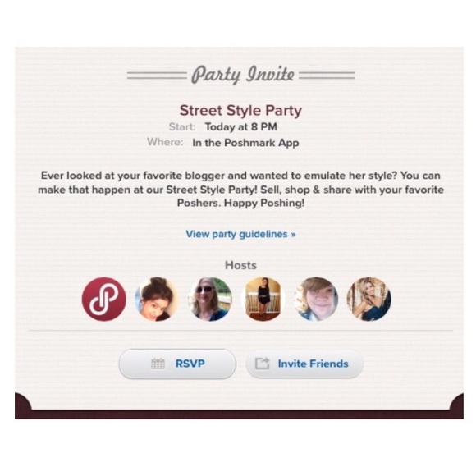Click the Hosts section label
Screen dimensions: 476x476
pyautogui.click(x=240, y=265)
